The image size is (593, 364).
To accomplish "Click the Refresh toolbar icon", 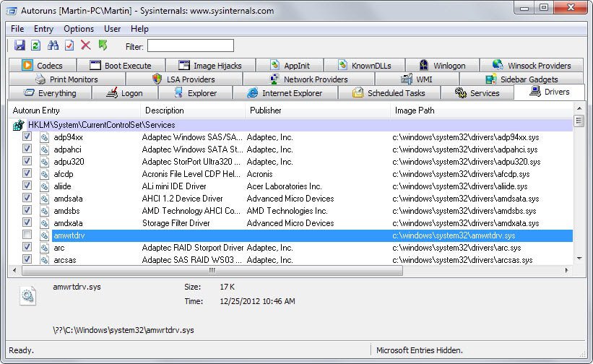I will (x=35, y=45).
